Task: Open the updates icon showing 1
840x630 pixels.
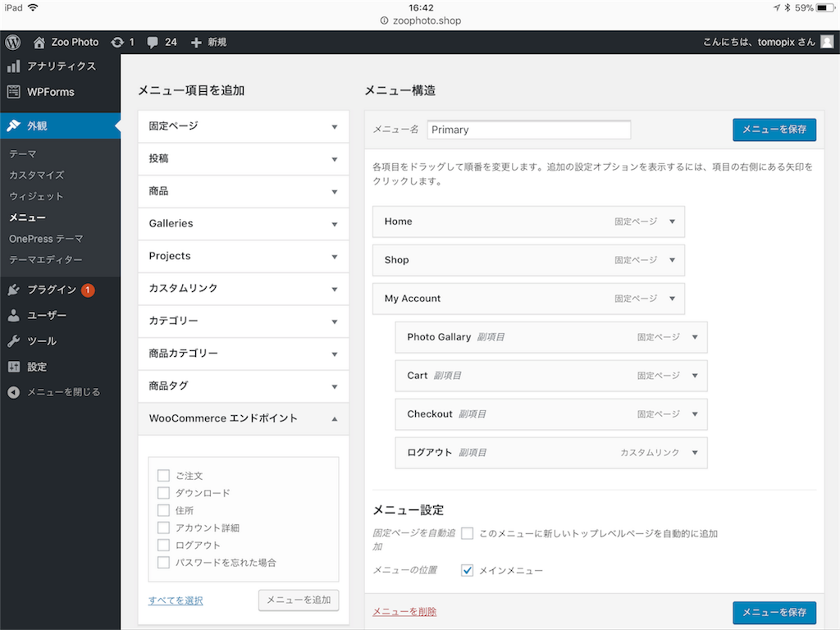Action: [117, 42]
